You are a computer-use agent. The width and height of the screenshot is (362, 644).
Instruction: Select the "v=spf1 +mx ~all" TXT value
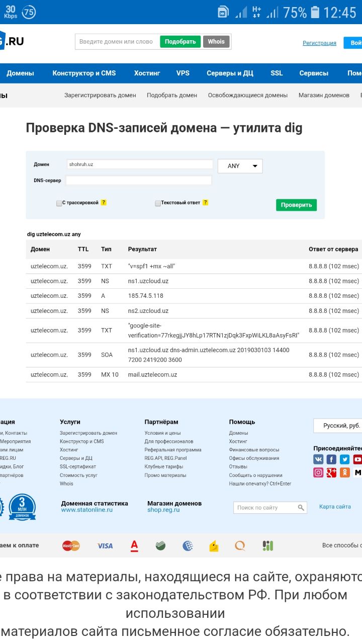click(152, 266)
